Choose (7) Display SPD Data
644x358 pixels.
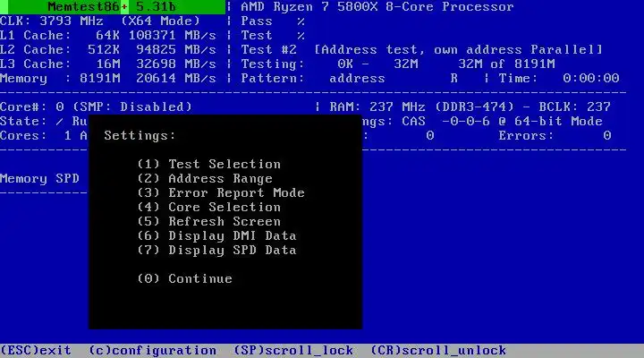[x=216, y=251]
